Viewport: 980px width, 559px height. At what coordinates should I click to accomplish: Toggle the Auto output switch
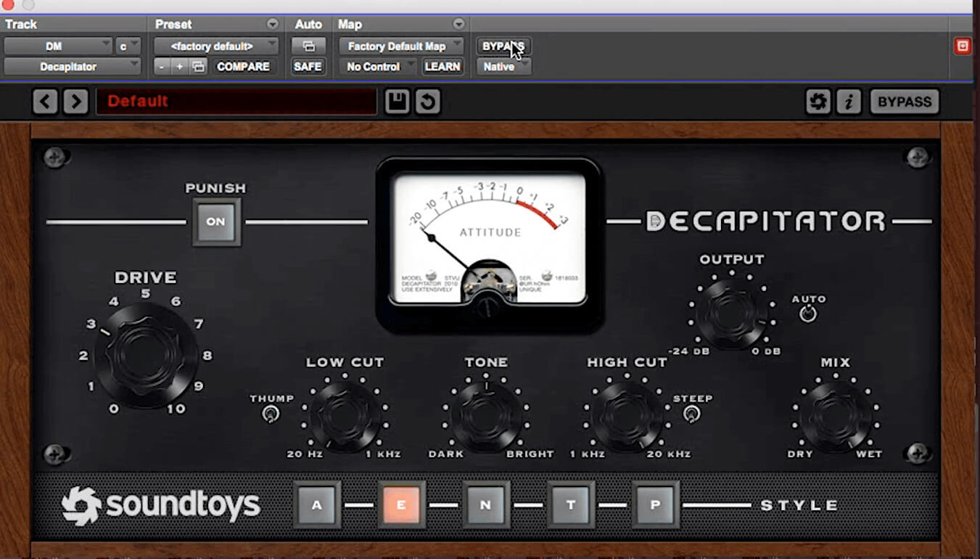(x=807, y=314)
